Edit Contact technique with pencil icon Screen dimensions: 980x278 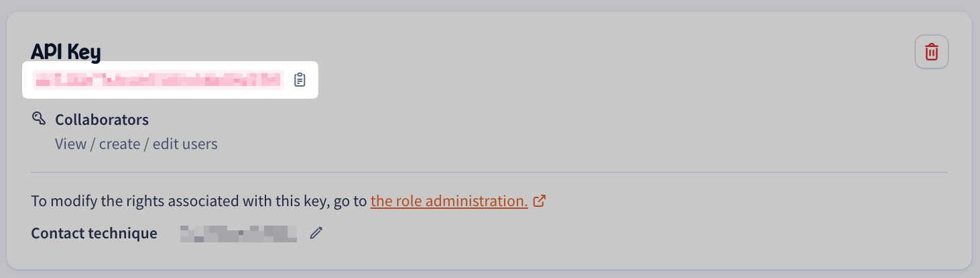[316, 233]
